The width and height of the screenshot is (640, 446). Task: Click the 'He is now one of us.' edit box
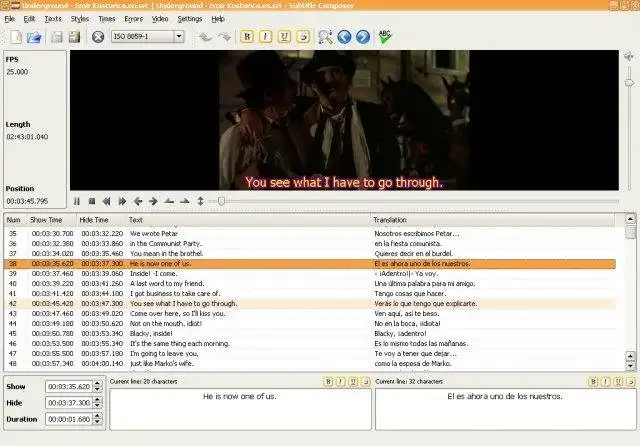(x=240, y=409)
